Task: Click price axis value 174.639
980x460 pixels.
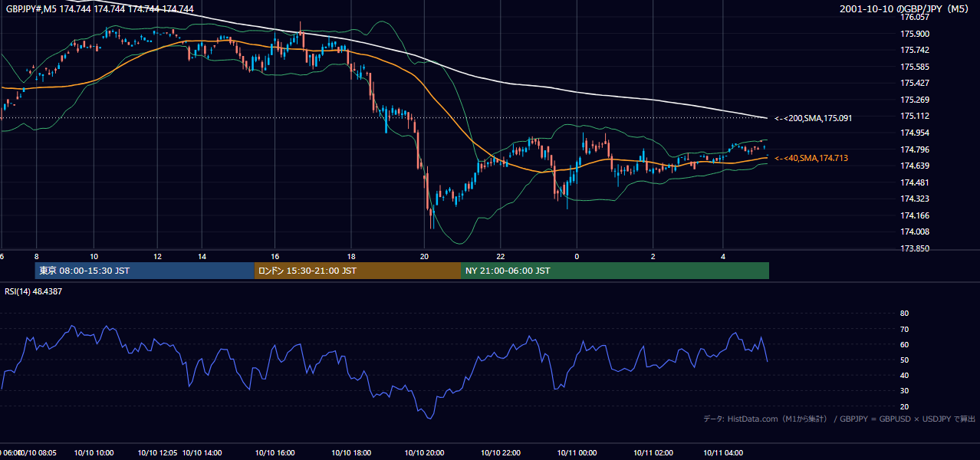Action: (915, 166)
